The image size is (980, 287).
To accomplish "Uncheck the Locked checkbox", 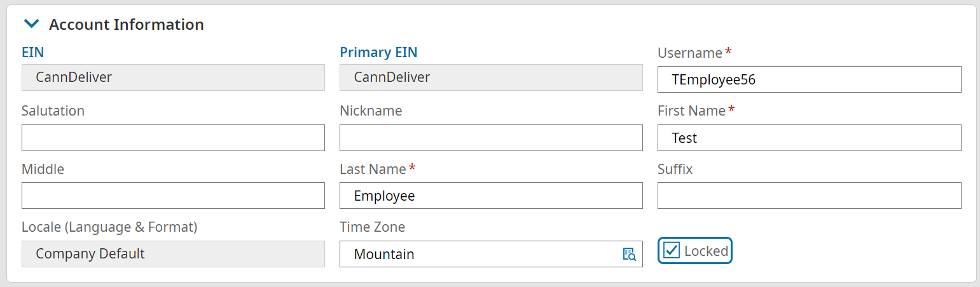I will [x=672, y=250].
